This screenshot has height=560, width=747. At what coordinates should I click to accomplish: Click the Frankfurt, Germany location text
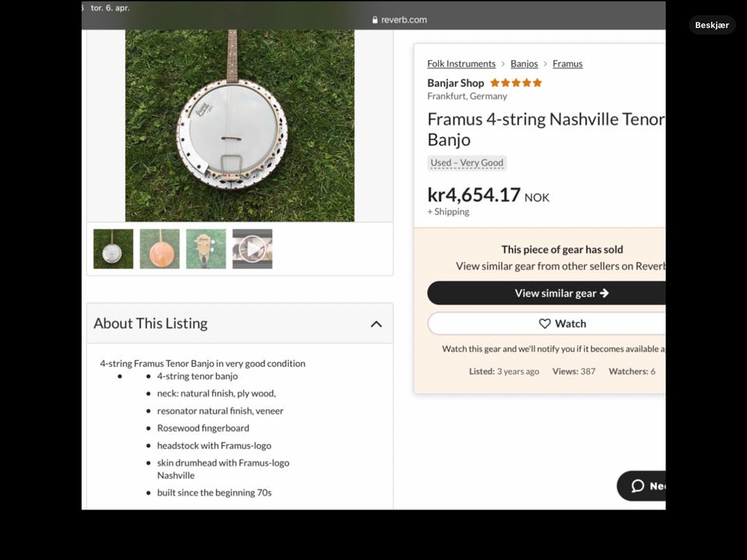(x=467, y=96)
